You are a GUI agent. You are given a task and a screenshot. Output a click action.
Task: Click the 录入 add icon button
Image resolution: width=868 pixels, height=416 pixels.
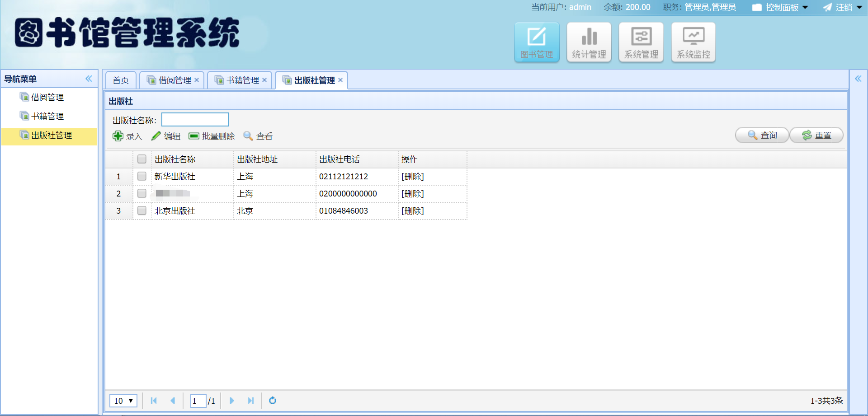coord(127,136)
